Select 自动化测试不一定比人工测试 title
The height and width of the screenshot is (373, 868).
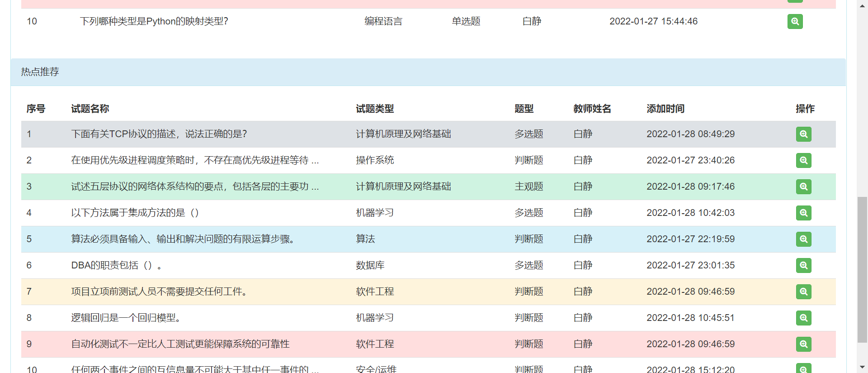[180, 344]
